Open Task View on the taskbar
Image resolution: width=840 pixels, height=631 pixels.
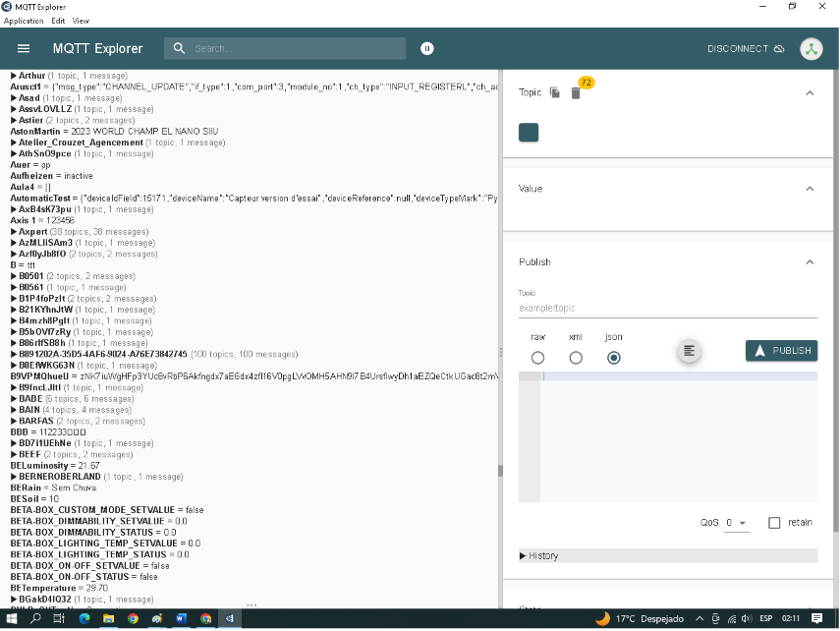[x=59, y=618]
